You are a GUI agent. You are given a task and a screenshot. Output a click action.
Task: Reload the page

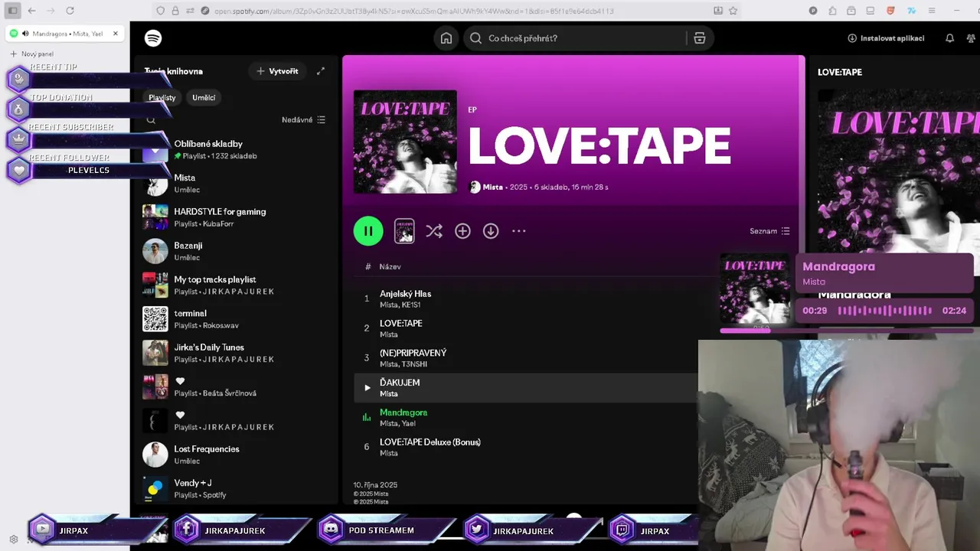coord(70,11)
